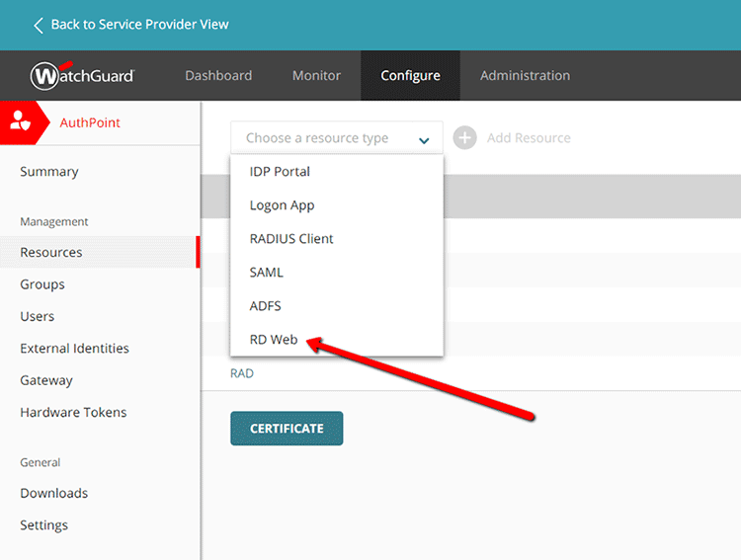Expand the resource type dropdown arrow
Screen dimensions: 741x560
click(x=424, y=140)
